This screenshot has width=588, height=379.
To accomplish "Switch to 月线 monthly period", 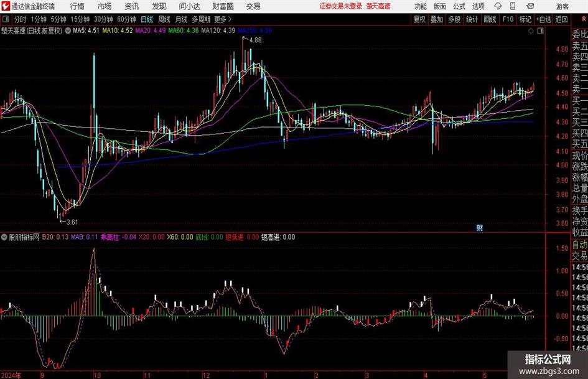I will 182,19.
